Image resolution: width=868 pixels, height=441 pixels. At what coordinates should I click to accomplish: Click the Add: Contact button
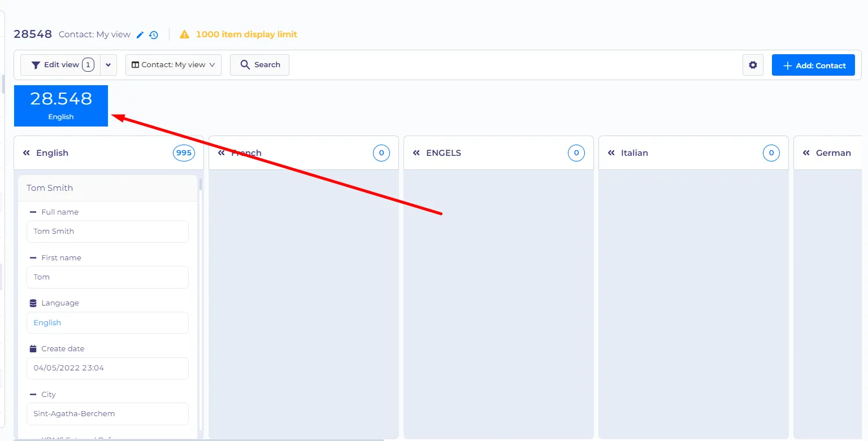click(813, 66)
